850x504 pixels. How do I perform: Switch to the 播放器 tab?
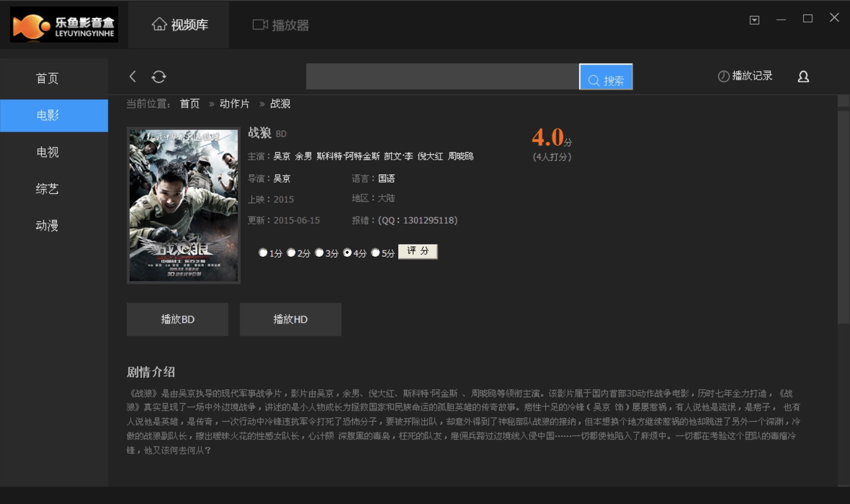[x=281, y=25]
